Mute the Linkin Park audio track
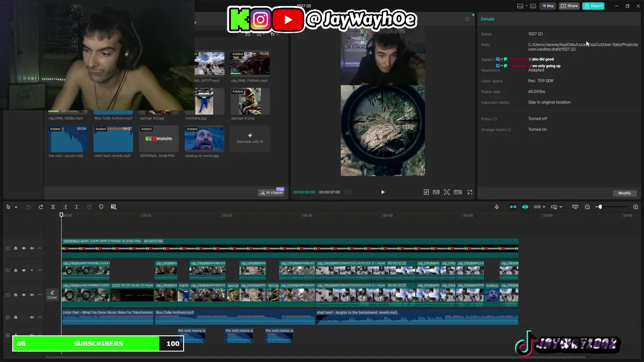Viewport: 644px width, 362px height. click(x=32, y=317)
